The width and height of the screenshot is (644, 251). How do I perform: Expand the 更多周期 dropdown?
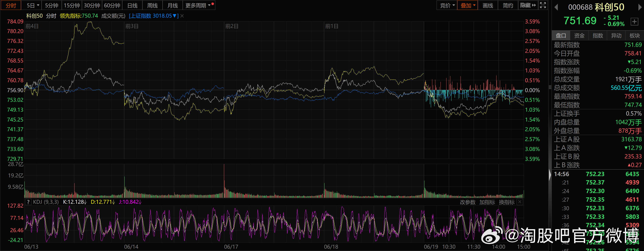pos(199,5)
